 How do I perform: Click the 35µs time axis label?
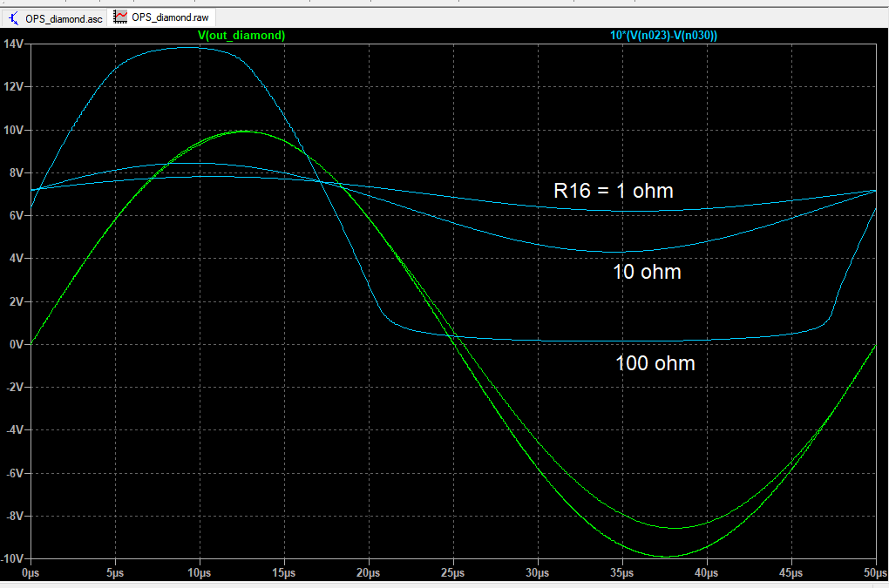click(x=621, y=572)
